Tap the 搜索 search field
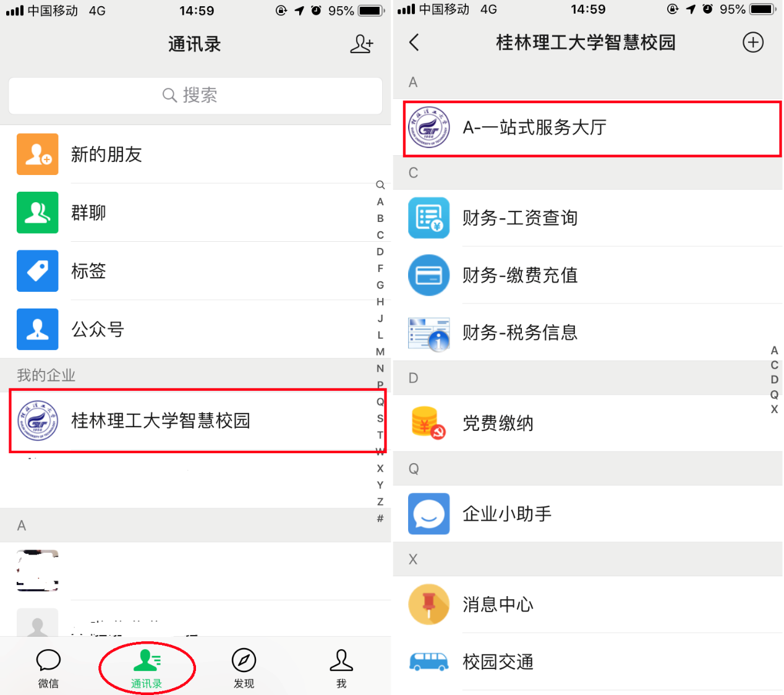The height and width of the screenshot is (695, 784). pos(195,95)
